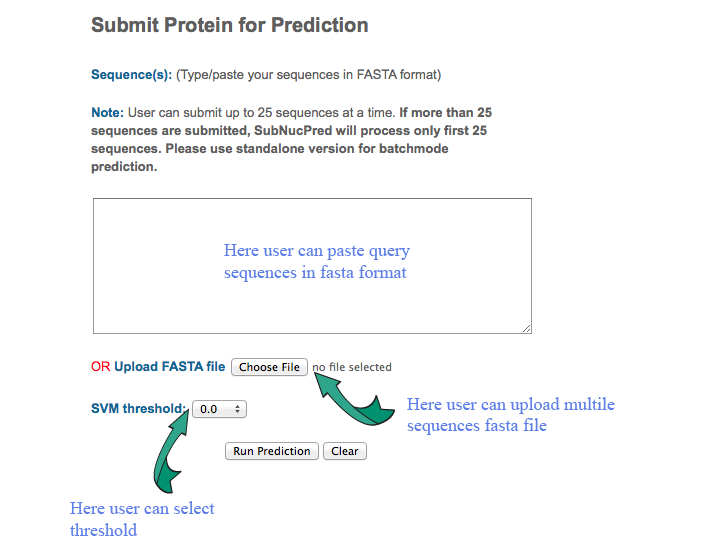Viewport: 702px width, 542px height.
Task: Click the 'Sequence(s):' label
Action: pyautogui.click(x=131, y=74)
